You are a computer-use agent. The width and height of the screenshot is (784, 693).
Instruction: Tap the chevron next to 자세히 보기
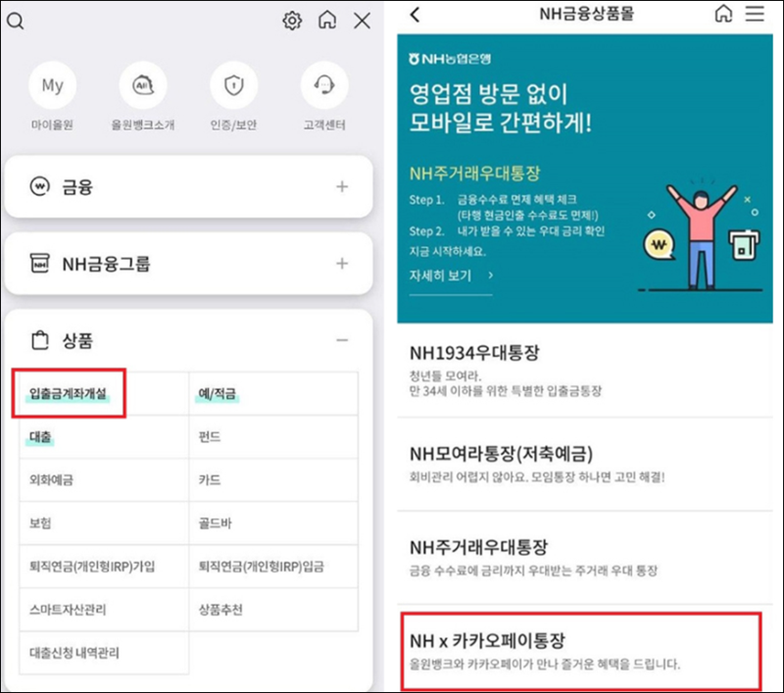coord(491,275)
